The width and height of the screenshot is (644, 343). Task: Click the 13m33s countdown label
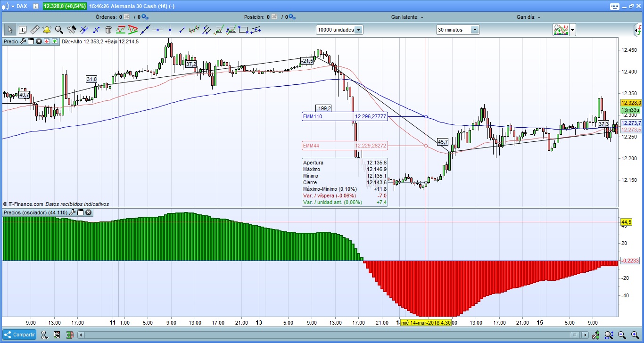(x=630, y=110)
